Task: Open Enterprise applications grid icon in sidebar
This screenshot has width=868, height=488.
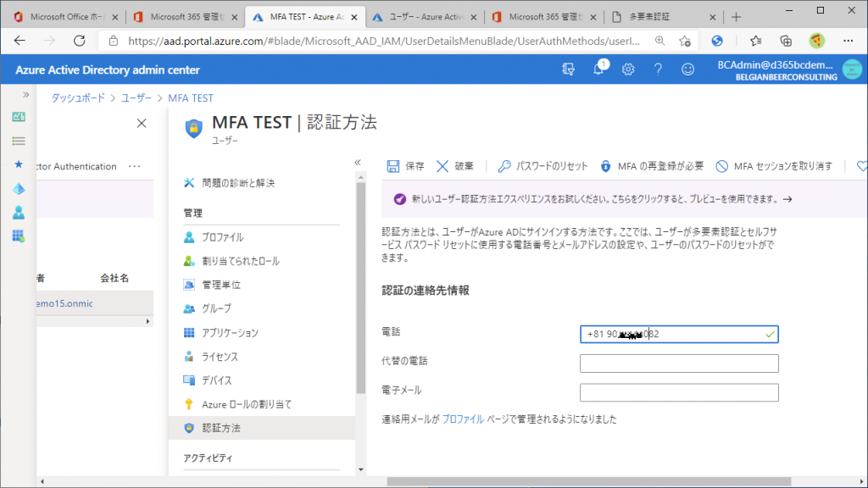Action: tap(19, 236)
